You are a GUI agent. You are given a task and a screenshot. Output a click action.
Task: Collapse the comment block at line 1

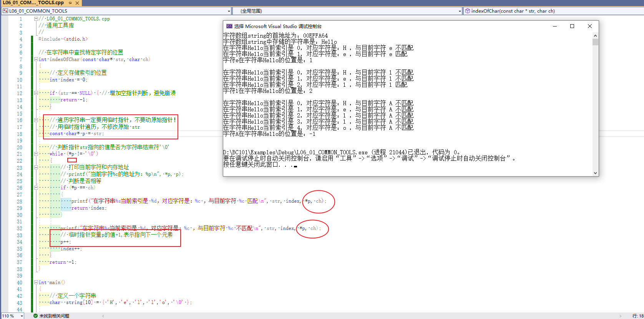click(x=36, y=18)
